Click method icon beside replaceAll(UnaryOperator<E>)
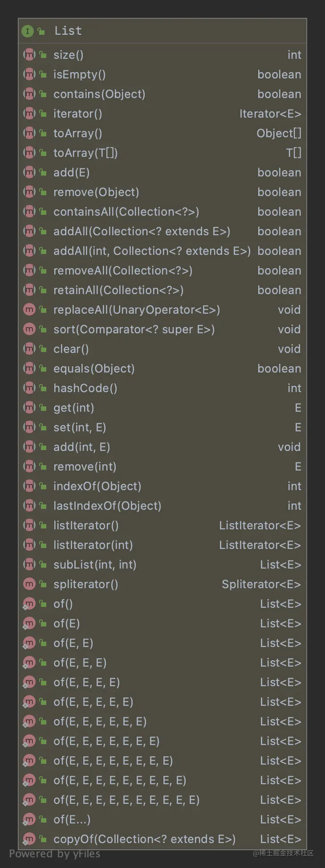 tap(29, 310)
